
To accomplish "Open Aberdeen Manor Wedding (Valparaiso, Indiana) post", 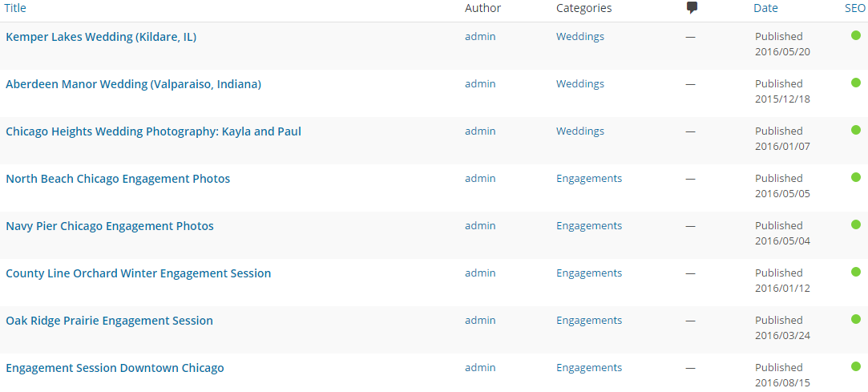I will click(x=133, y=85).
